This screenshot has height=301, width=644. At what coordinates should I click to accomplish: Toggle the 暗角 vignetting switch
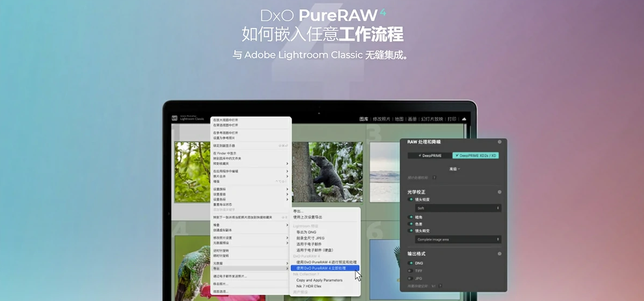click(x=410, y=217)
